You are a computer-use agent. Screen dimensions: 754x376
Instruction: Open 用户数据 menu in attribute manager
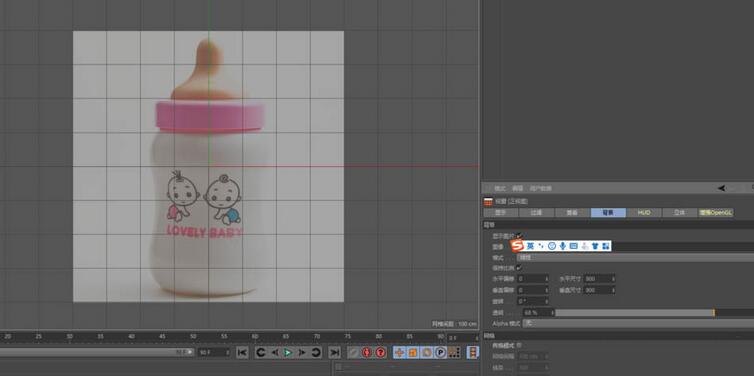coord(540,188)
